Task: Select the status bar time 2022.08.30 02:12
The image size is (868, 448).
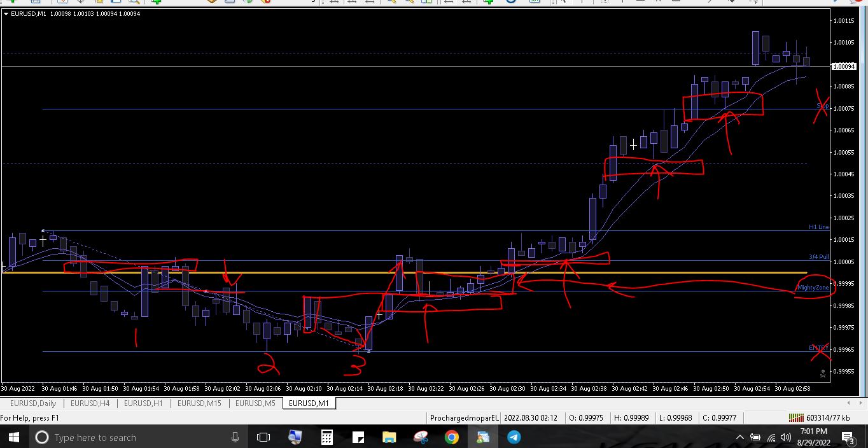Action: click(x=531, y=417)
